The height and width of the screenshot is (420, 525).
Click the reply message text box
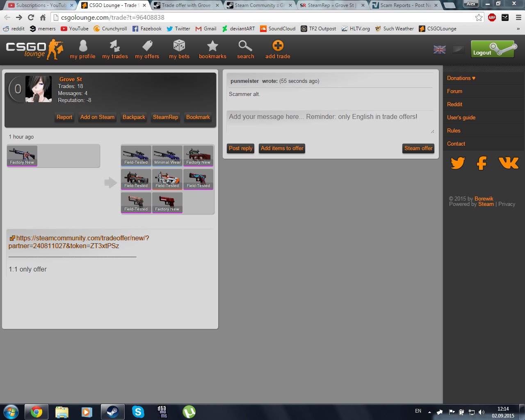pos(330,122)
